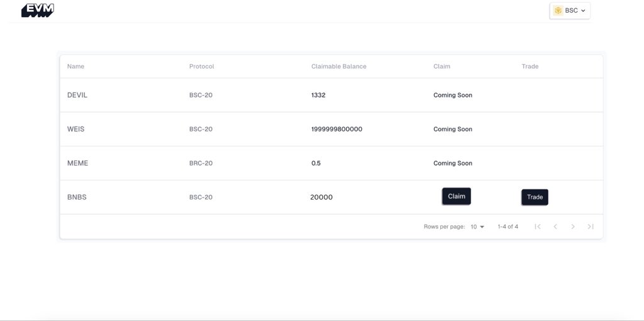Screen dimensions: 644x321
Task: Go to the previous page
Action: [555, 227]
